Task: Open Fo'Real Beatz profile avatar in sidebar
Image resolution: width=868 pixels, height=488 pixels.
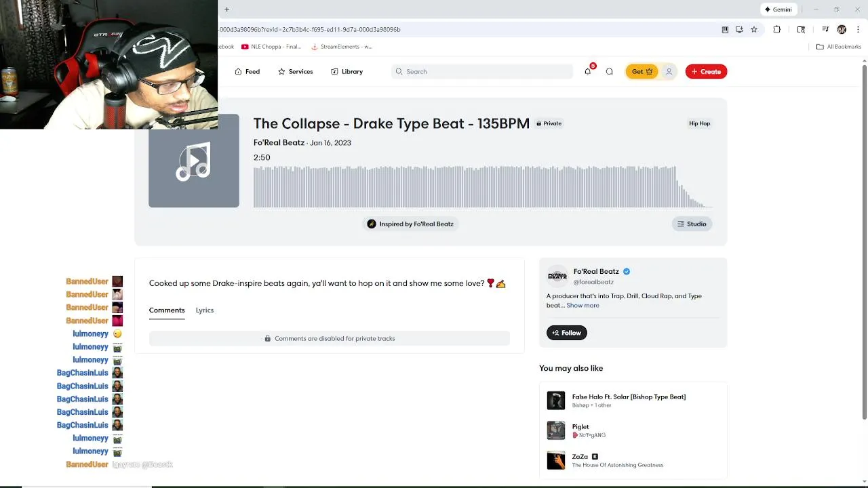Action: [x=557, y=276]
